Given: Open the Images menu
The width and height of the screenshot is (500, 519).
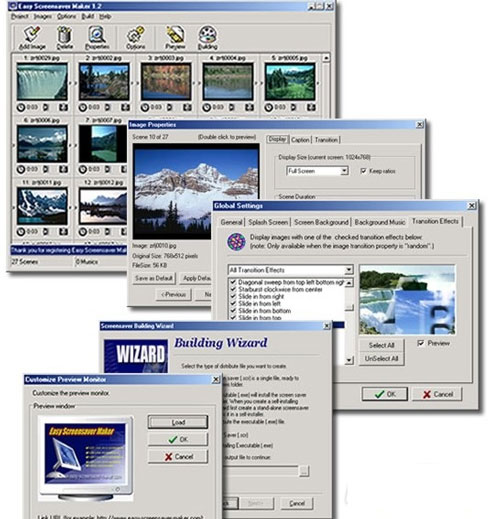Looking at the screenshot, I should pos(43,16).
